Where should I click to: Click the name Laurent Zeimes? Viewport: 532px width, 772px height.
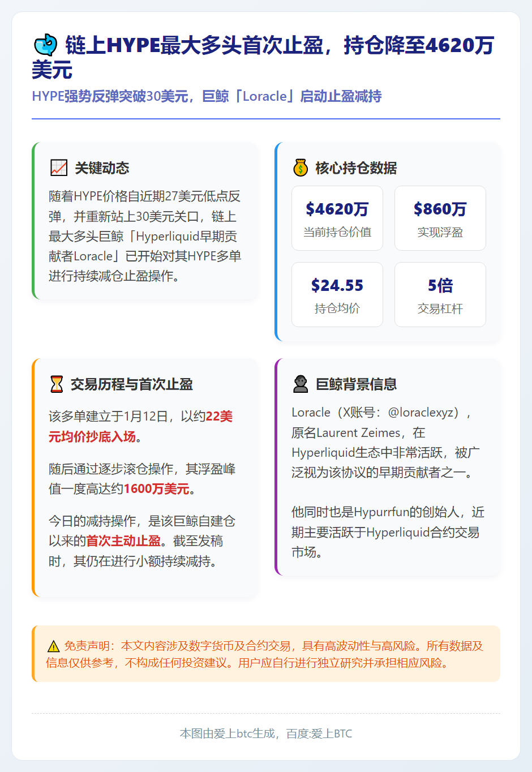(358, 433)
